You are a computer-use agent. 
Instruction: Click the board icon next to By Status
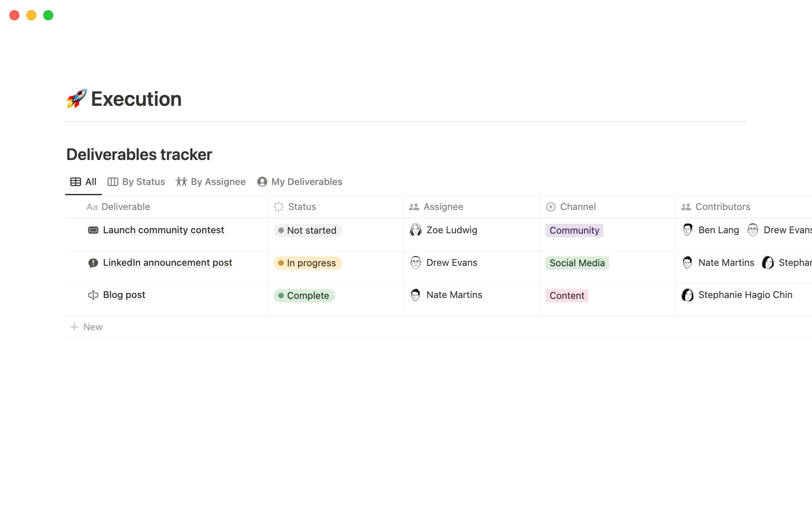112,182
